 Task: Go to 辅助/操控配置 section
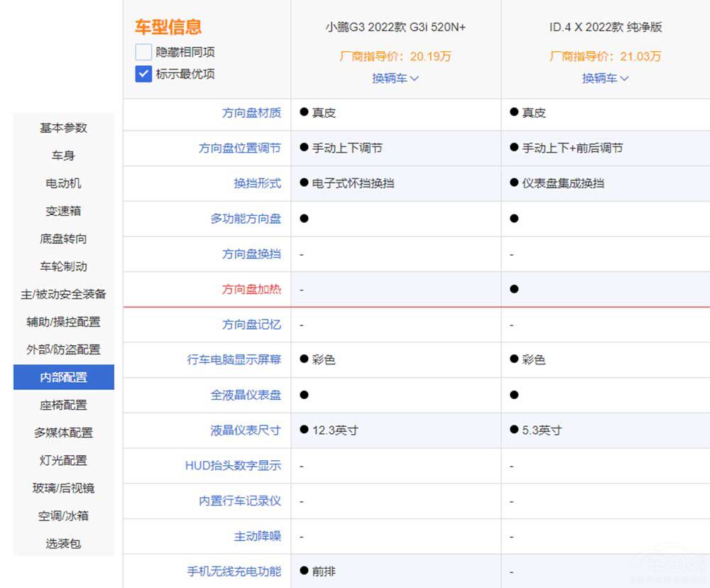pyautogui.click(x=63, y=322)
